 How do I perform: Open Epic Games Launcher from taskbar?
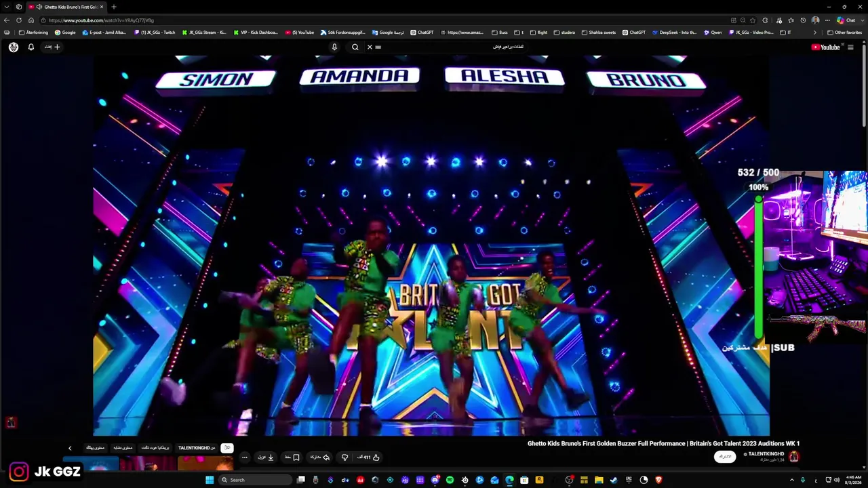point(629,480)
